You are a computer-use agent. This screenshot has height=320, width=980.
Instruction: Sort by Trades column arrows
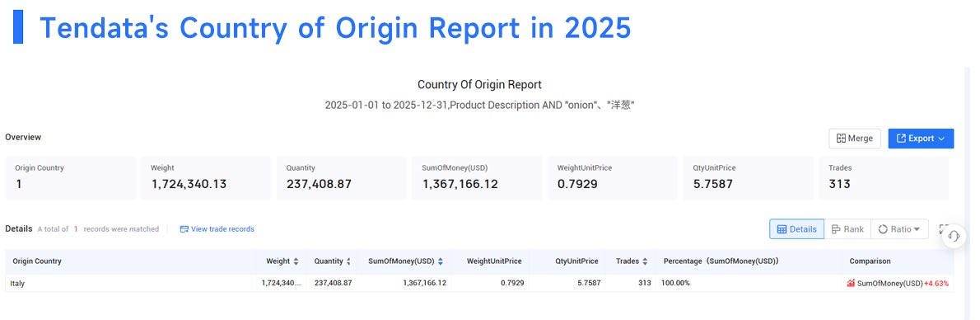(x=645, y=261)
